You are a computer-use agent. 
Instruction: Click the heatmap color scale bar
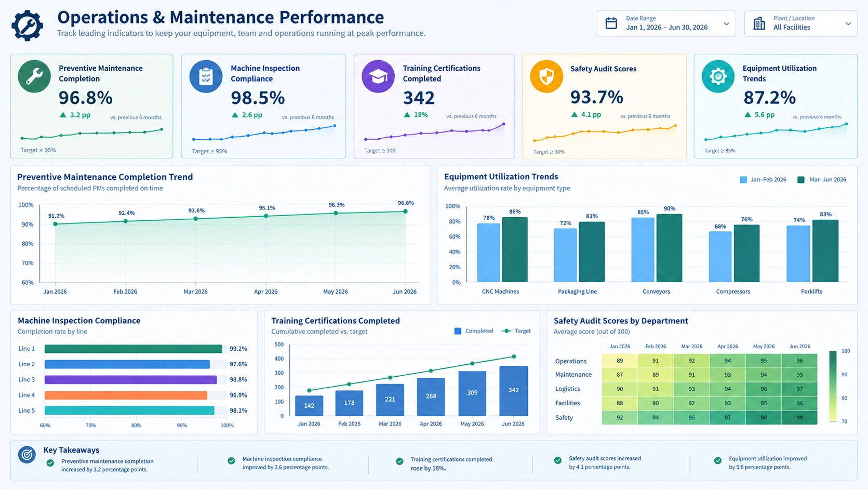click(833, 386)
